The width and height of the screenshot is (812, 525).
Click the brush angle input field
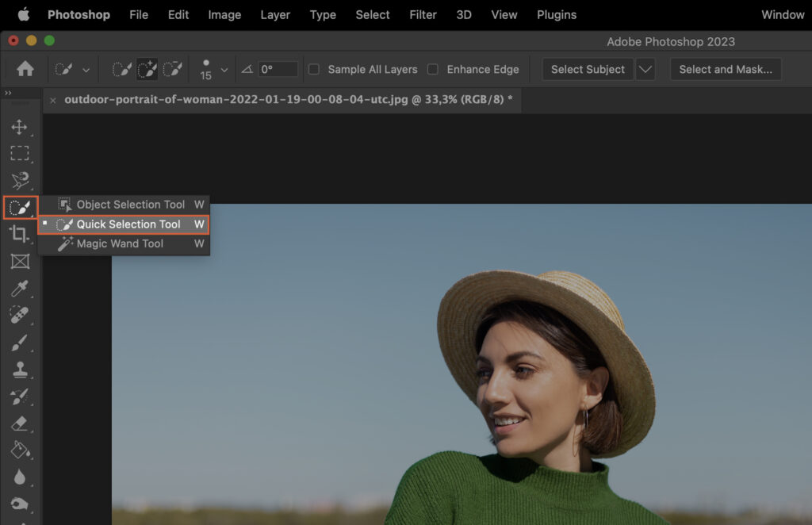click(278, 69)
